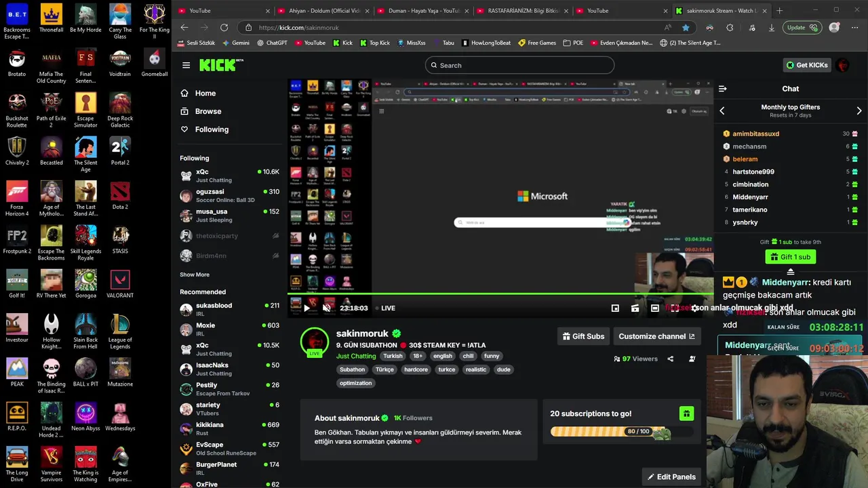Select the Vampire Survivors desktop icon
Viewport: 868px width, 488px height.
(x=52, y=464)
